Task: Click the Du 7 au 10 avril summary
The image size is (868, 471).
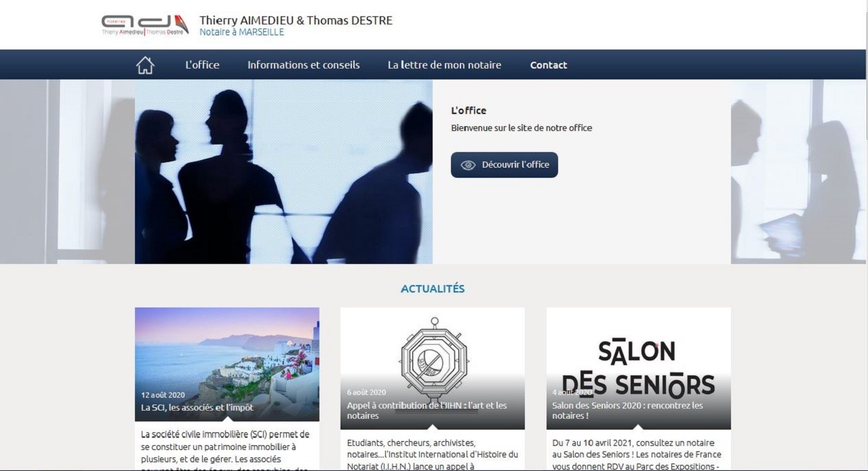Action: (637, 455)
